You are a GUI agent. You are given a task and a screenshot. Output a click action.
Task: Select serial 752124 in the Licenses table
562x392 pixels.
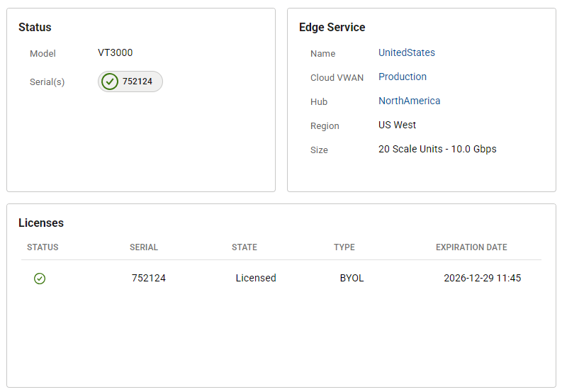[148, 278]
